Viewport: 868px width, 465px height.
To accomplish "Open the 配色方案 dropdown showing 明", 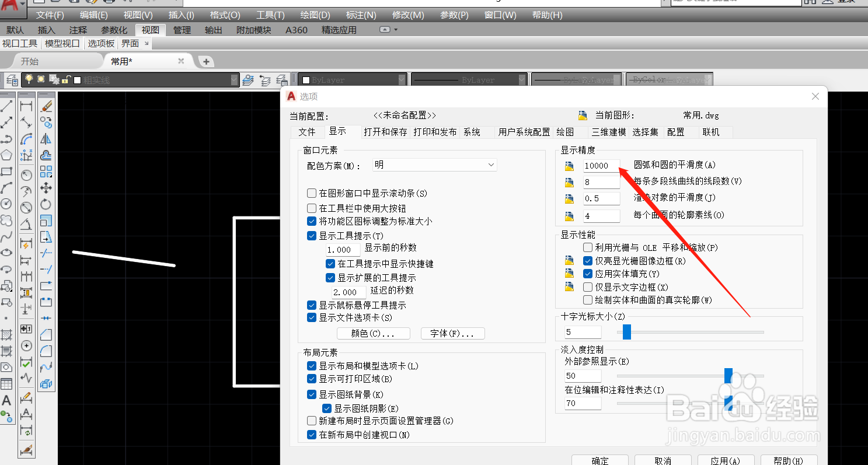I will [434, 165].
